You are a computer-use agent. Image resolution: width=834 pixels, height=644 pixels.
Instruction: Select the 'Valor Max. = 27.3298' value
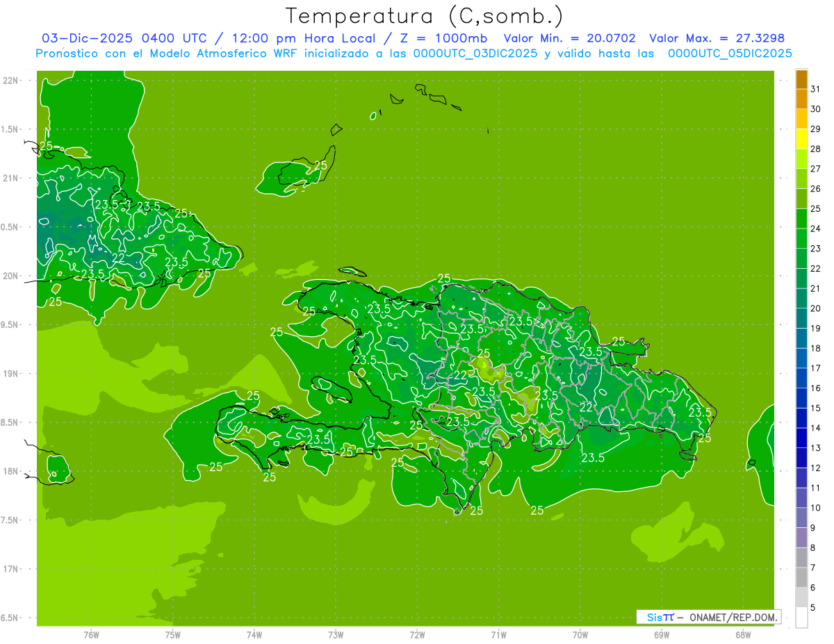717,38
